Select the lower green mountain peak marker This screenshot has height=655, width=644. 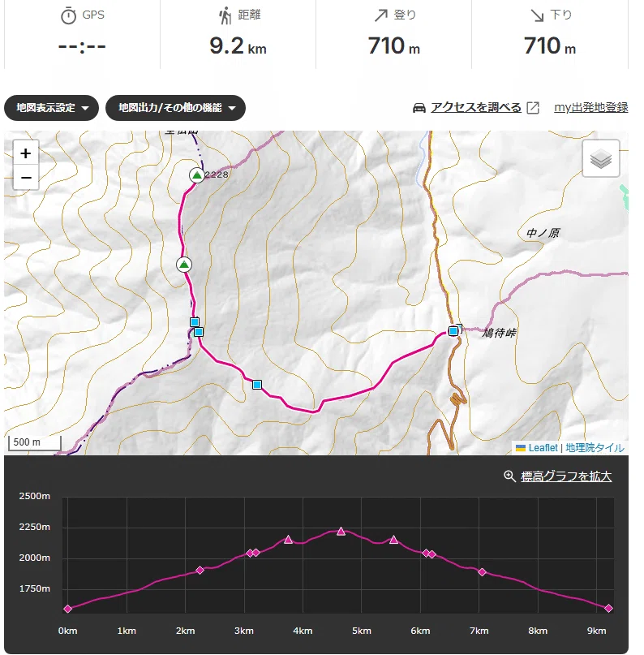point(184,265)
